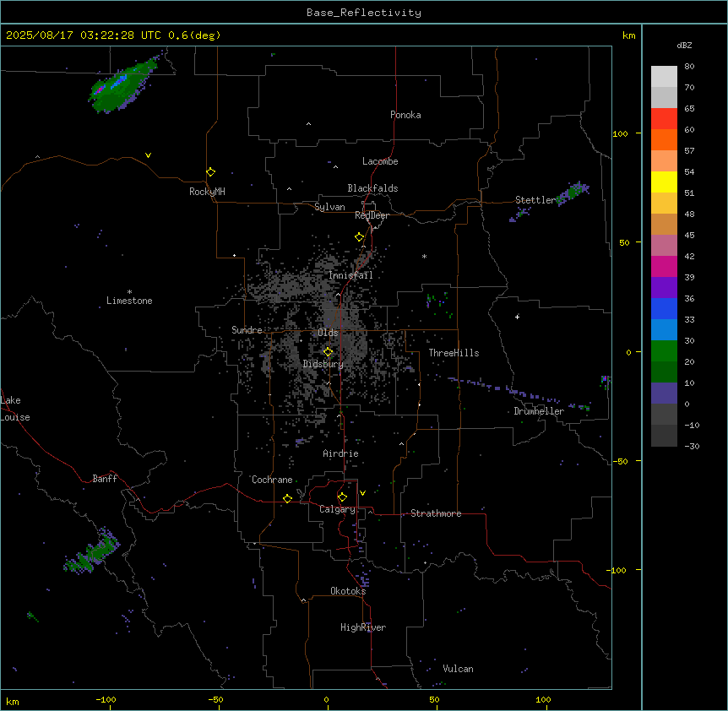Click the radar echo east of Stettler
728x711 pixels.
573,192
